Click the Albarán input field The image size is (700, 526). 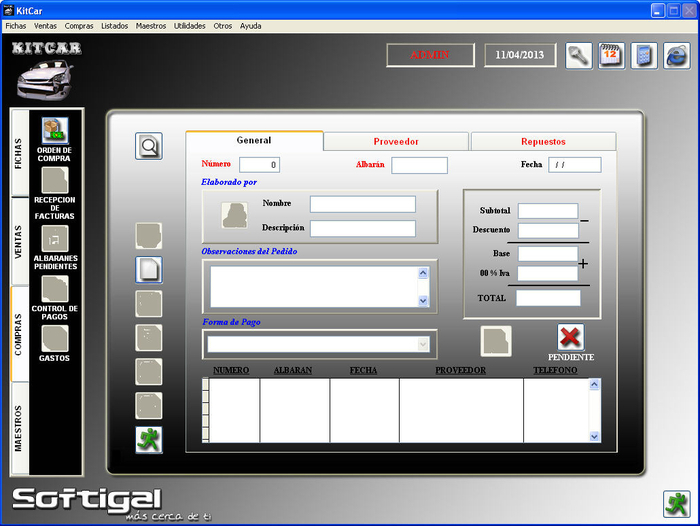tap(419, 165)
